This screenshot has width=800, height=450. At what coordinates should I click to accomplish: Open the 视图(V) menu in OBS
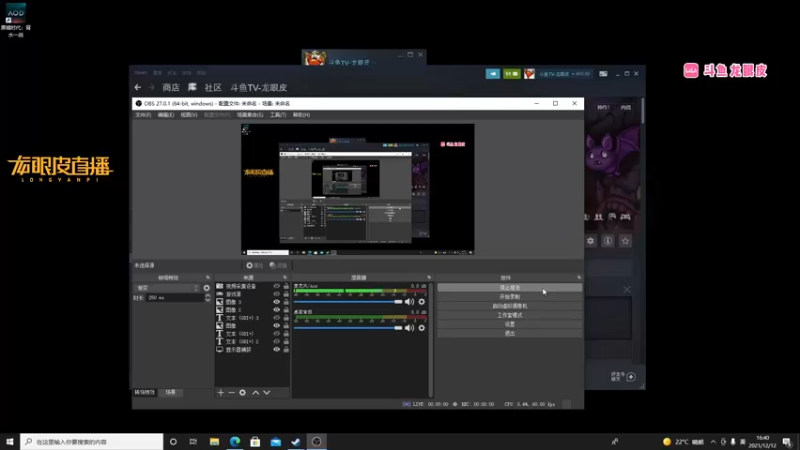pos(189,115)
